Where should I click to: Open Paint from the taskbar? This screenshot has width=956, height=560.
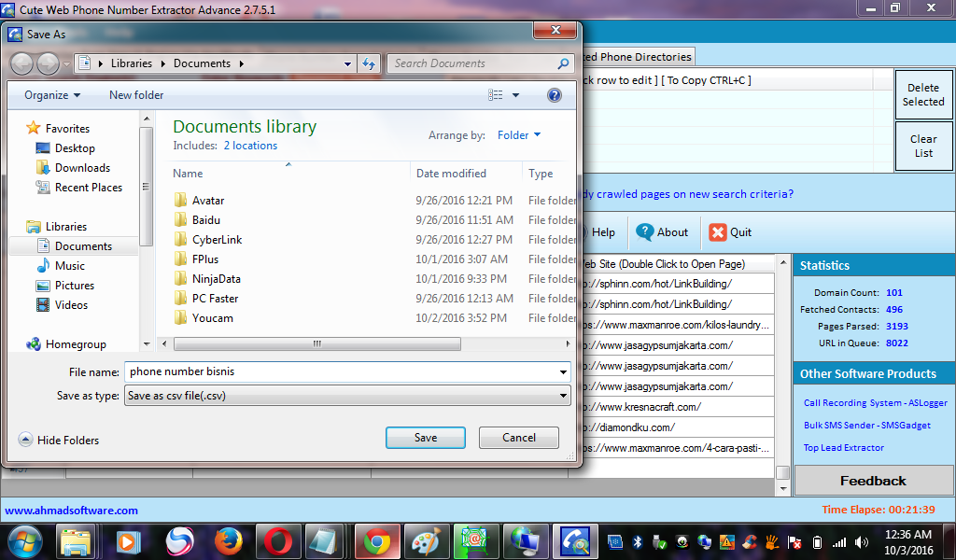pos(426,541)
